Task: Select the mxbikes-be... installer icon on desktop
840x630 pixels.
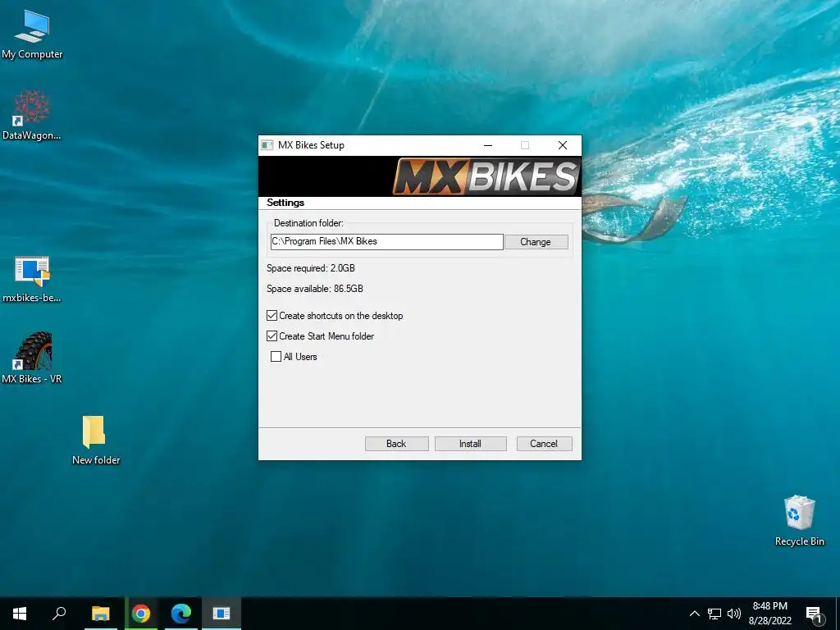Action: 32,279
